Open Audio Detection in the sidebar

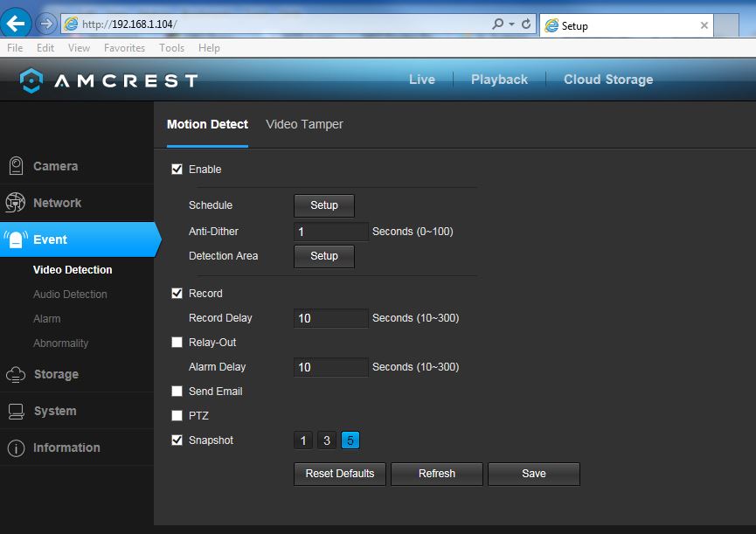(70, 294)
